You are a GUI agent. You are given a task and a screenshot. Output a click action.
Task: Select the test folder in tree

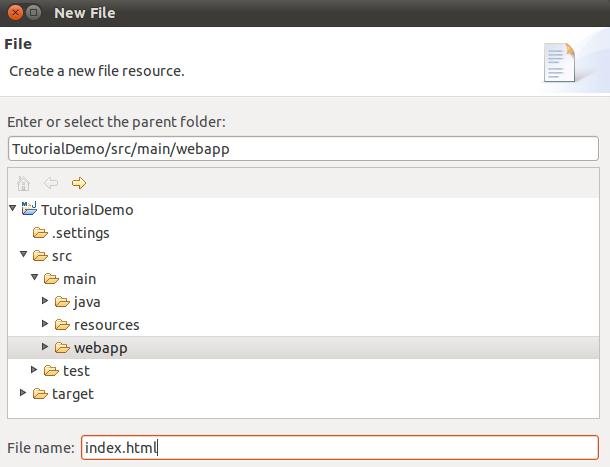[76, 371]
